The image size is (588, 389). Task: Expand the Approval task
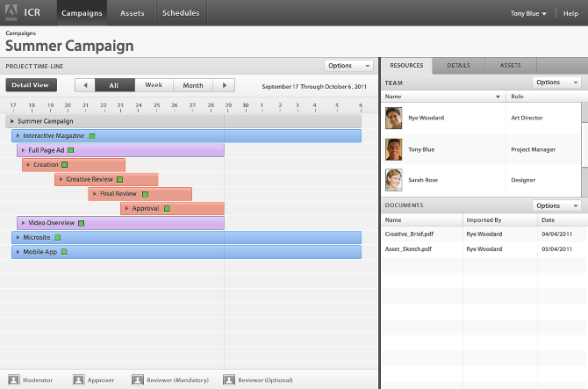coord(126,208)
